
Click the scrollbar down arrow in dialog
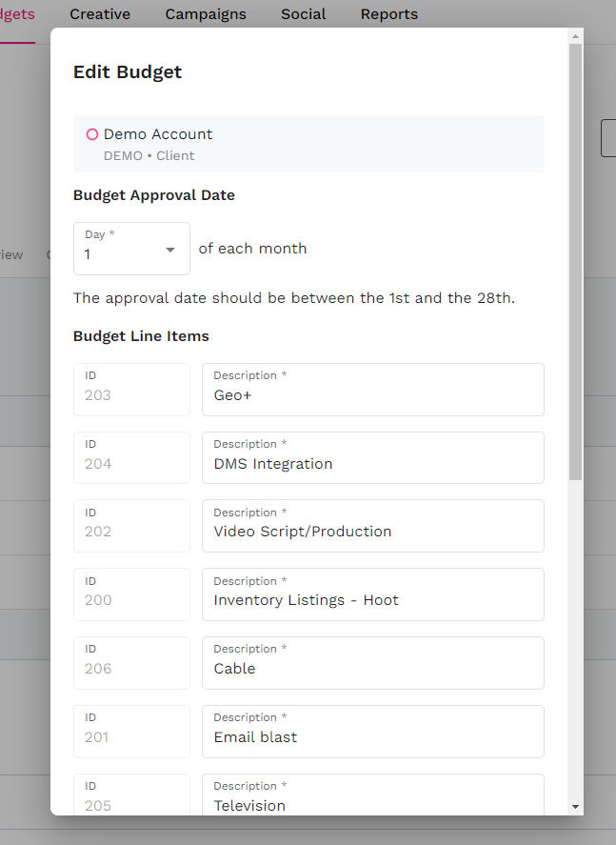(575, 806)
